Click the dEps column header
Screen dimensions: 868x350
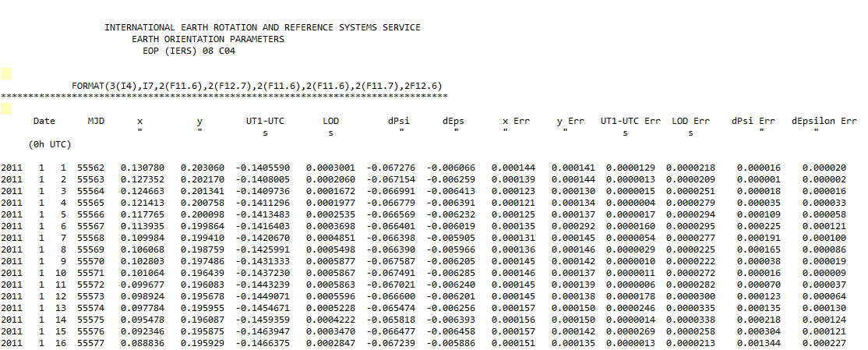coord(456,121)
